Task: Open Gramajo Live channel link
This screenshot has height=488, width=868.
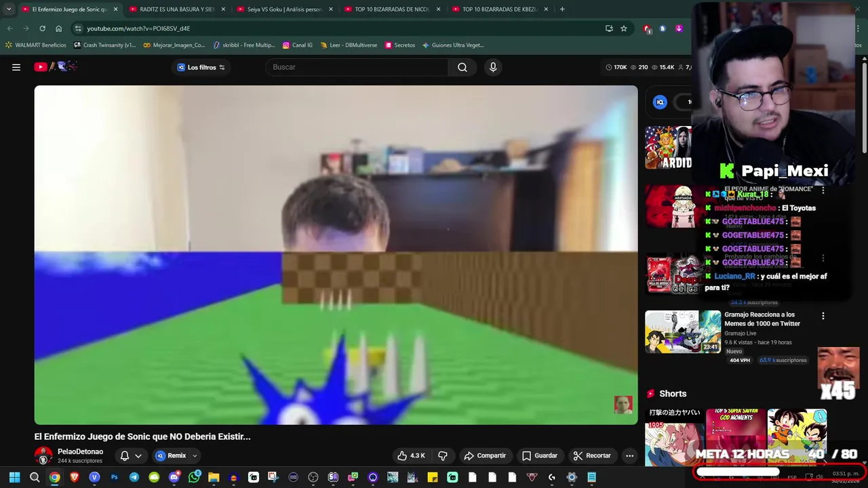Action: tap(740, 333)
